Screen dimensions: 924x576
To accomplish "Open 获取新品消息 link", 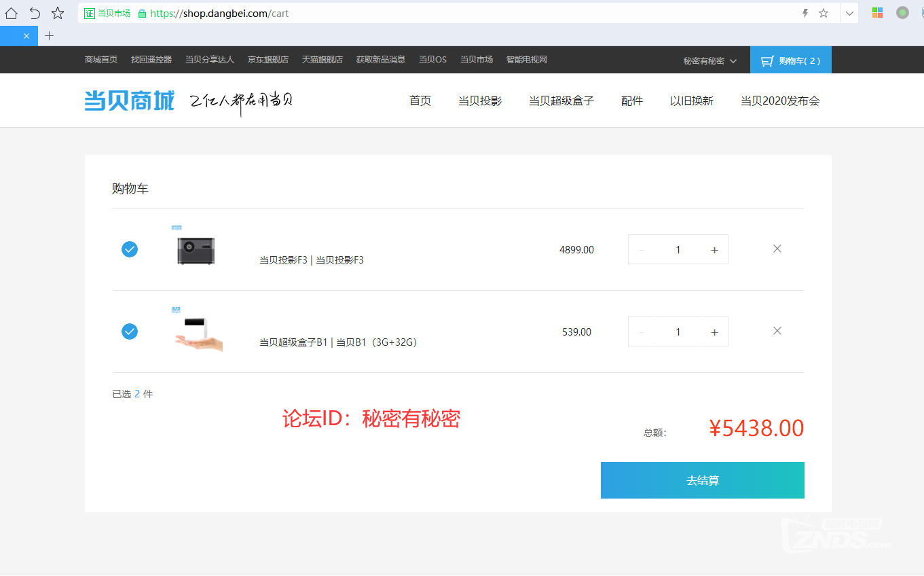I will 381,60.
